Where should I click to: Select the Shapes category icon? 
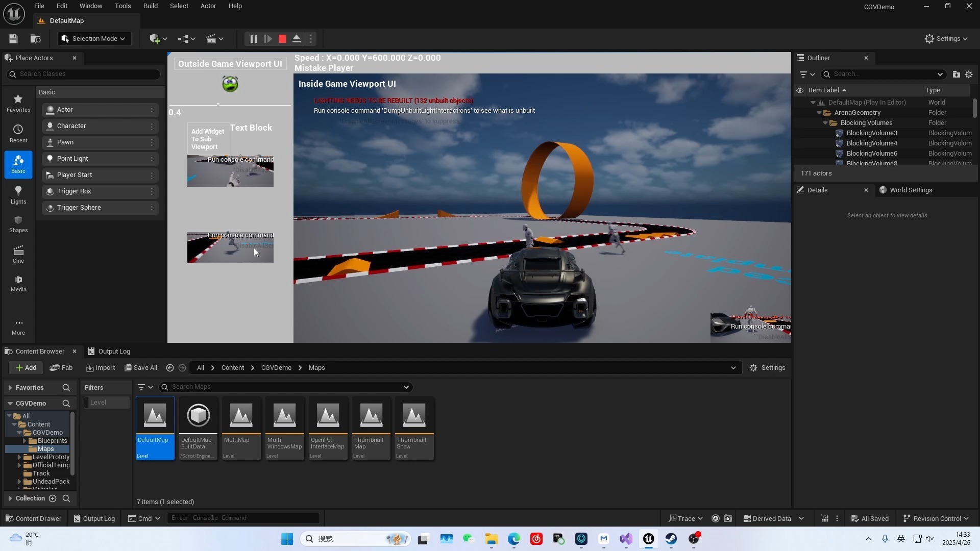point(18,224)
